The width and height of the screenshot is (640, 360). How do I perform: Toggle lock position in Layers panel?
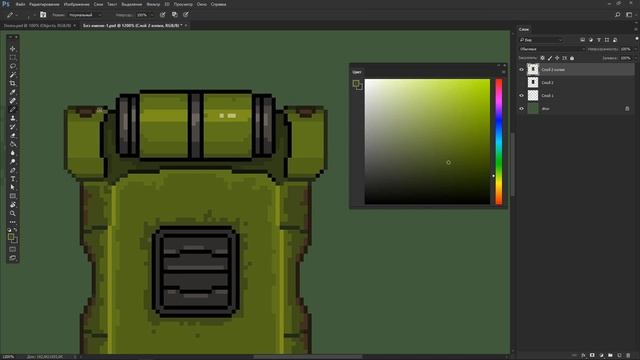point(557,58)
